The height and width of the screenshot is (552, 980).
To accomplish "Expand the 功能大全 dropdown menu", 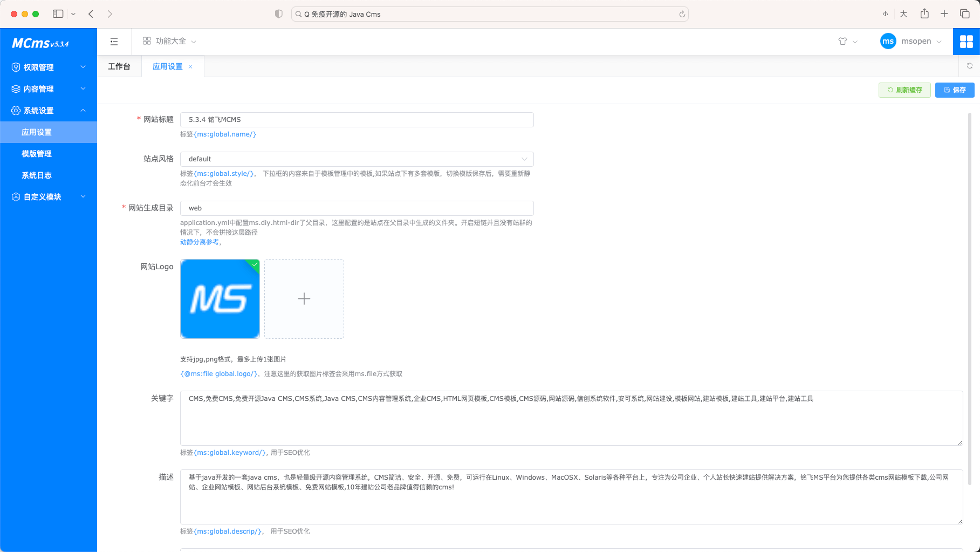I will click(x=169, y=42).
